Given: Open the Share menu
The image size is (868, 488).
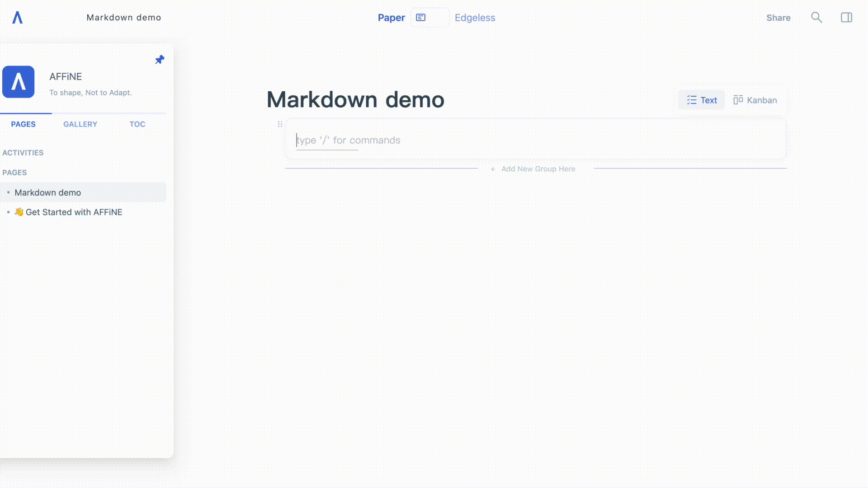Looking at the screenshot, I should click(x=778, y=18).
